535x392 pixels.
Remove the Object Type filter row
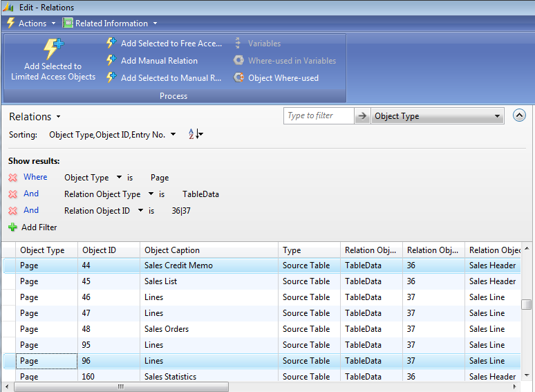[x=12, y=178]
